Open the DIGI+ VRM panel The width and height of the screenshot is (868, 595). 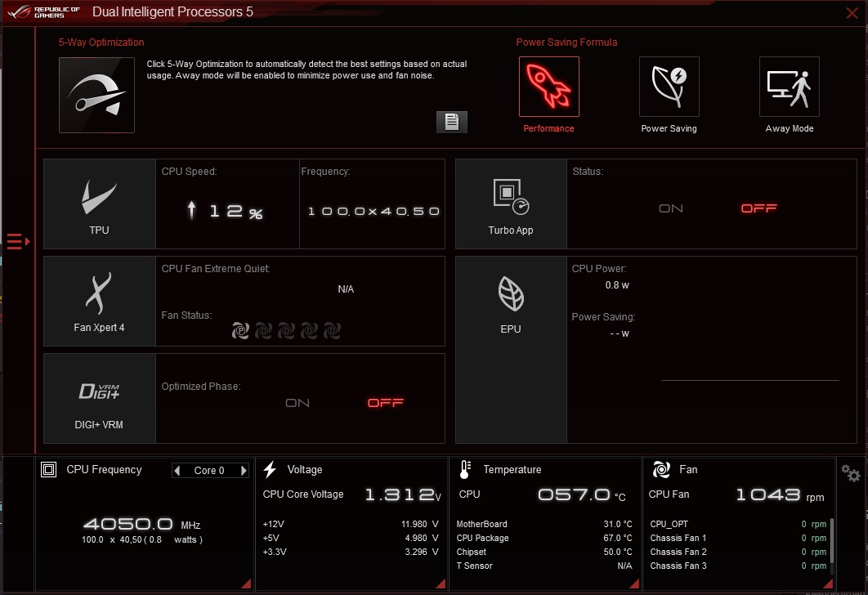pyautogui.click(x=100, y=399)
